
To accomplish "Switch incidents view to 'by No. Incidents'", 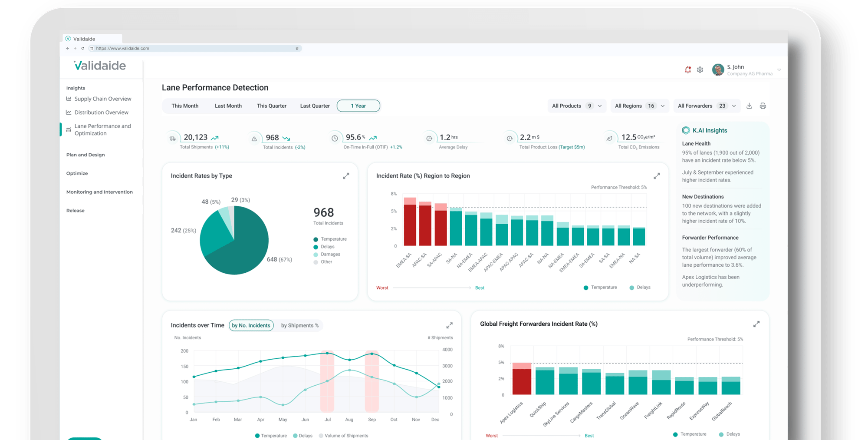I will pos(251,325).
